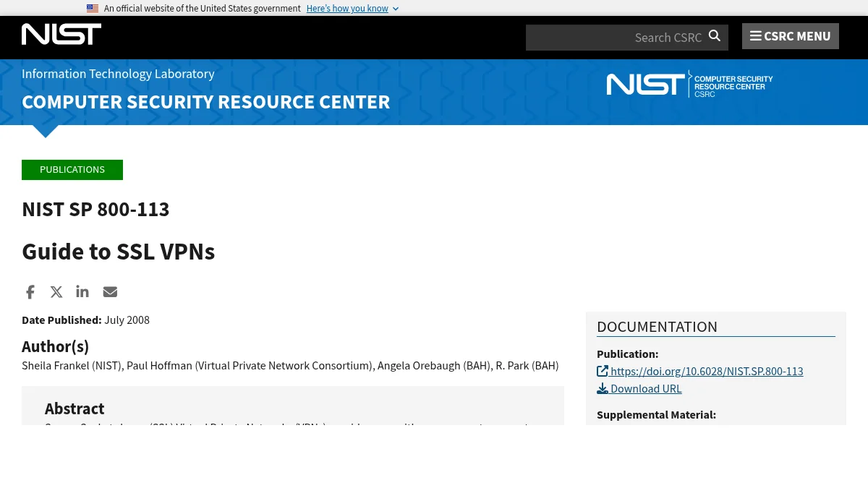Click the 'Publication:' label

point(627,354)
